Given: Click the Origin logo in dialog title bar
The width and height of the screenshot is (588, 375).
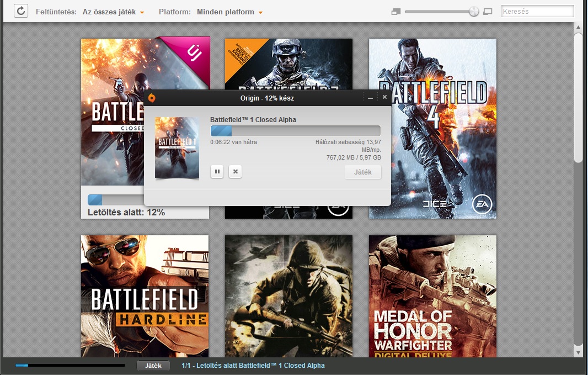Looking at the screenshot, I should click(x=152, y=98).
